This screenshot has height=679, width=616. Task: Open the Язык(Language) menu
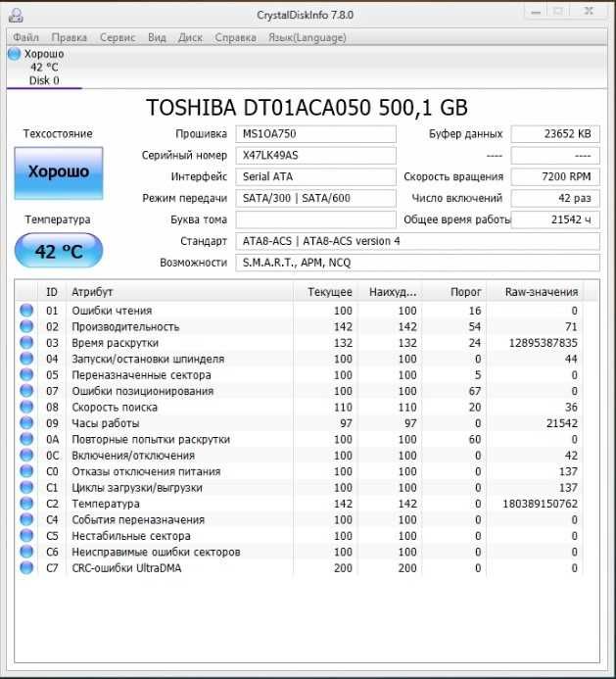pyautogui.click(x=308, y=37)
